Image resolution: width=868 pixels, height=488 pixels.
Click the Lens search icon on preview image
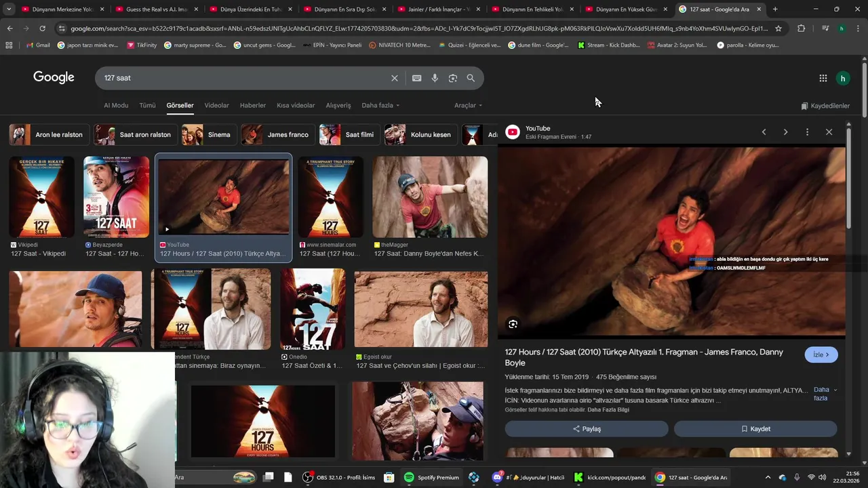click(513, 324)
